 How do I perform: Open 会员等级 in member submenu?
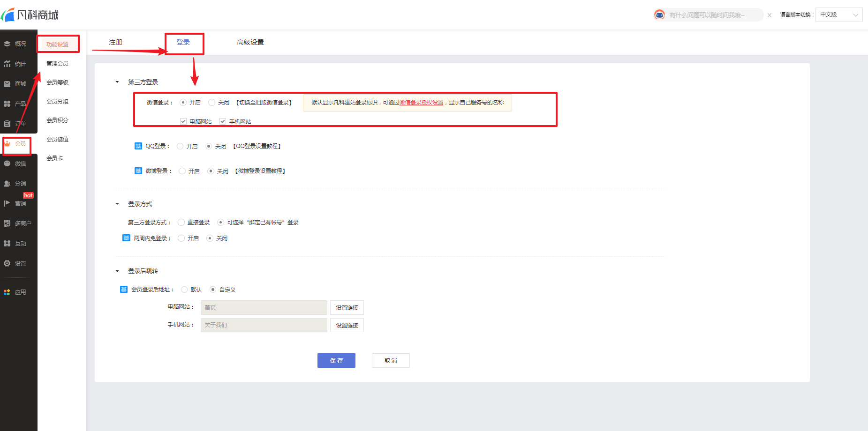tap(57, 82)
